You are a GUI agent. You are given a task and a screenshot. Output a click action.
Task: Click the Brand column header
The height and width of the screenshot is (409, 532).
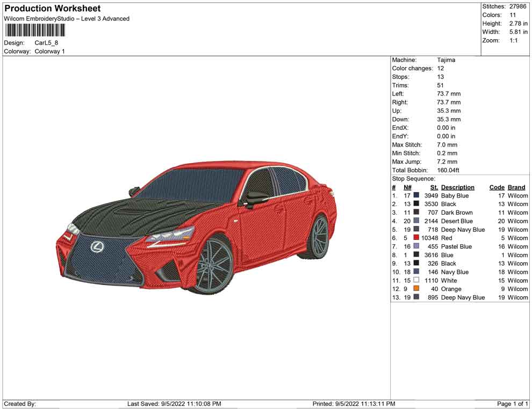click(516, 187)
